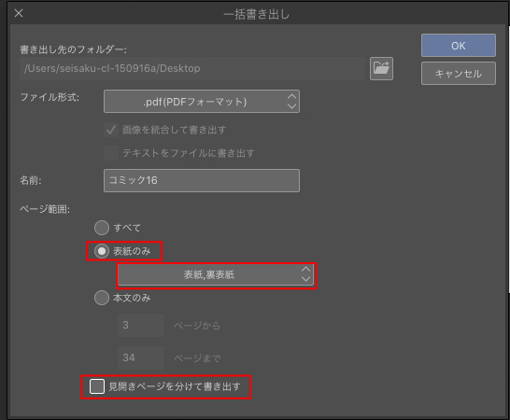Enable 見開きページを分けて書き出す checkbox
The width and height of the screenshot is (510, 420).
click(x=97, y=386)
